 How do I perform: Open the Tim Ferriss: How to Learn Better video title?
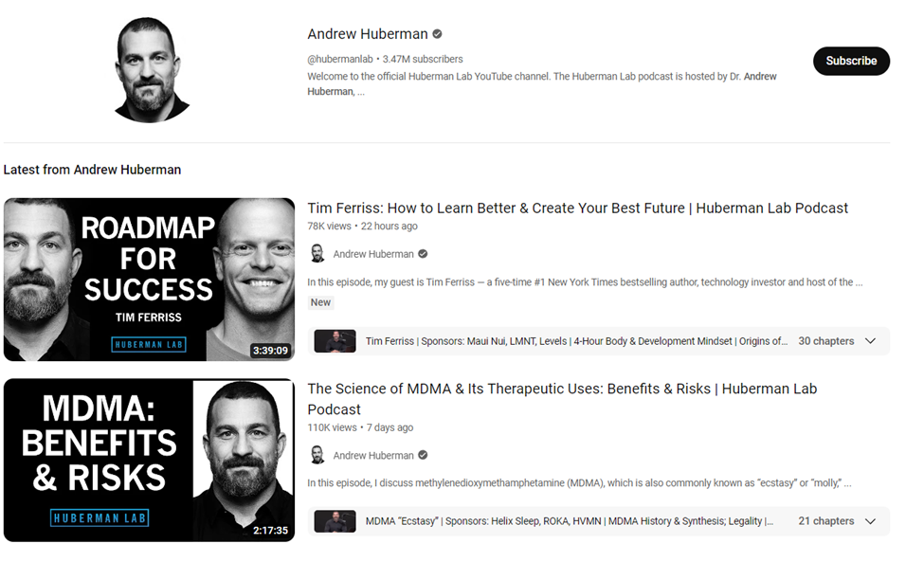[577, 208]
